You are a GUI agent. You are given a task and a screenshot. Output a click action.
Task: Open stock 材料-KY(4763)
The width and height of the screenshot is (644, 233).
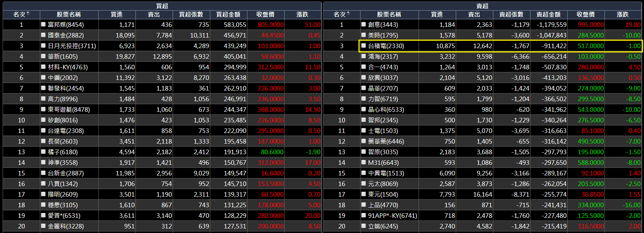click(68, 67)
